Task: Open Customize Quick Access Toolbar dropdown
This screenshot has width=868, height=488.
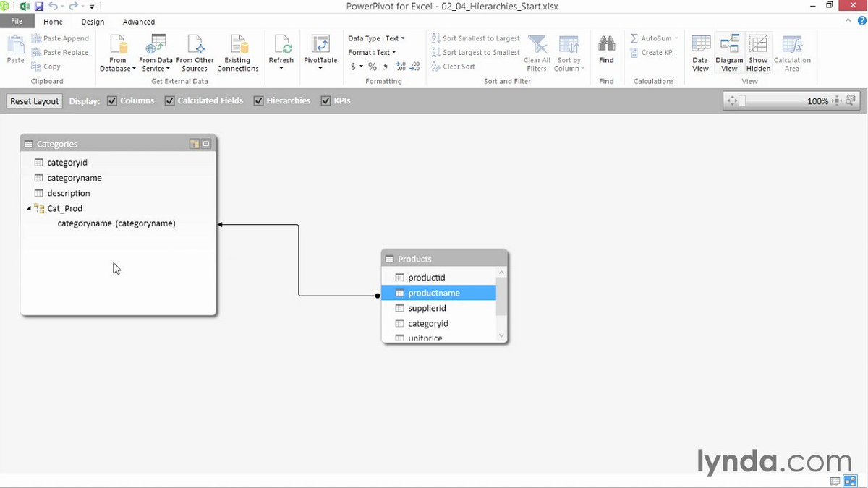Action: (92, 7)
